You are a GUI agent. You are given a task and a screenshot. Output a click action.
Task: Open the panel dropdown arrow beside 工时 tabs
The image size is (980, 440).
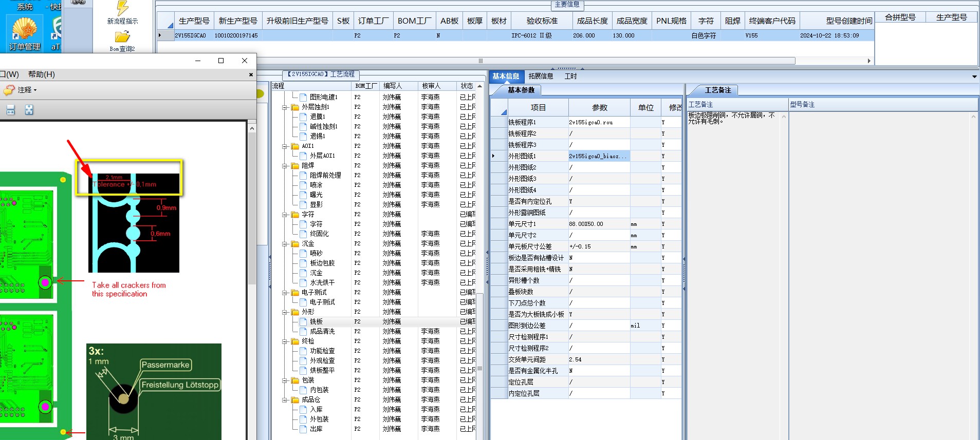pyautogui.click(x=974, y=77)
